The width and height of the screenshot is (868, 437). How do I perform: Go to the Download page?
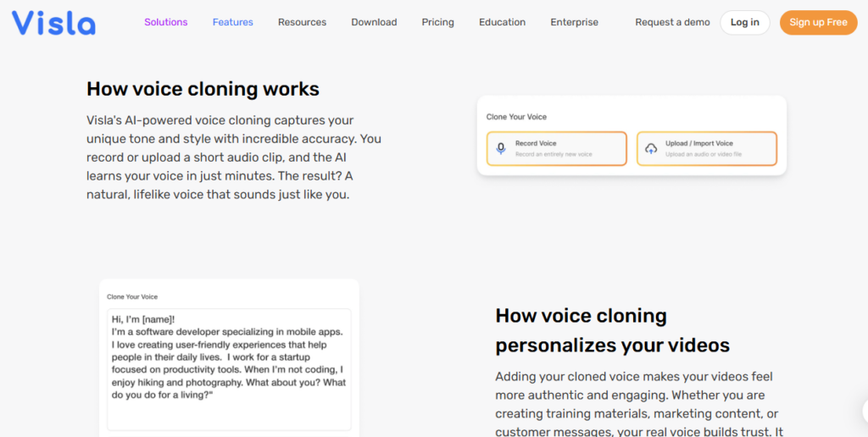[374, 22]
